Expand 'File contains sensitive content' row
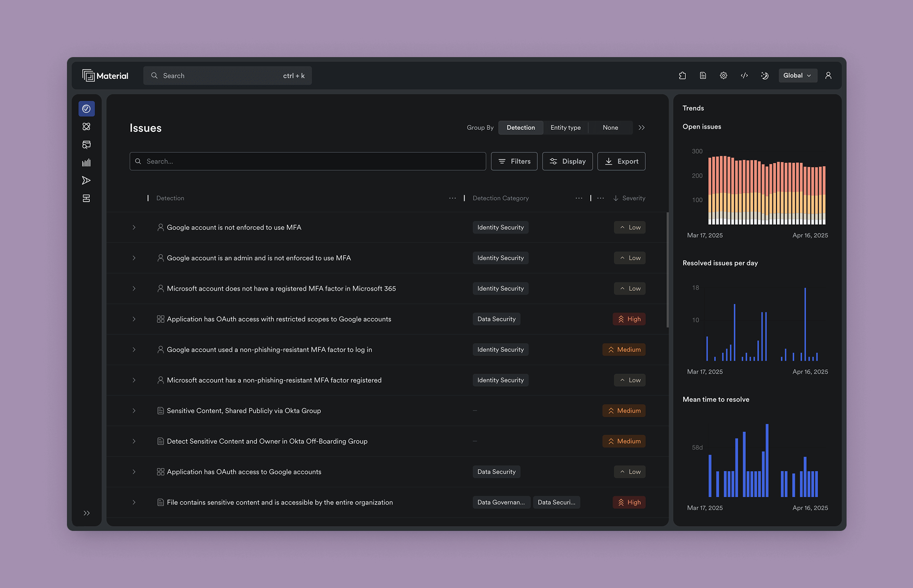Screen dimensions: 913x588 point(134,502)
